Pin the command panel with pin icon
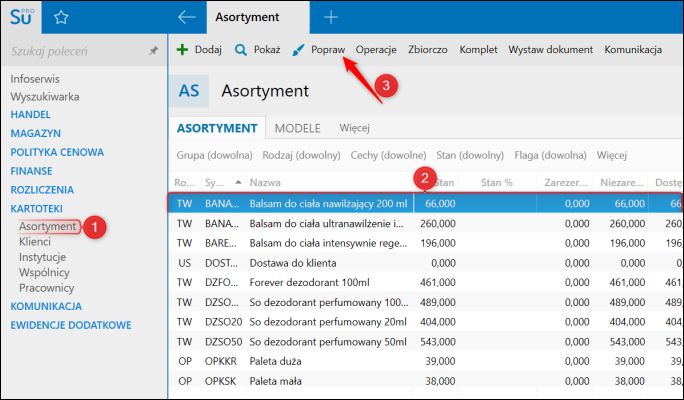This screenshot has width=684, height=400. point(153,51)
